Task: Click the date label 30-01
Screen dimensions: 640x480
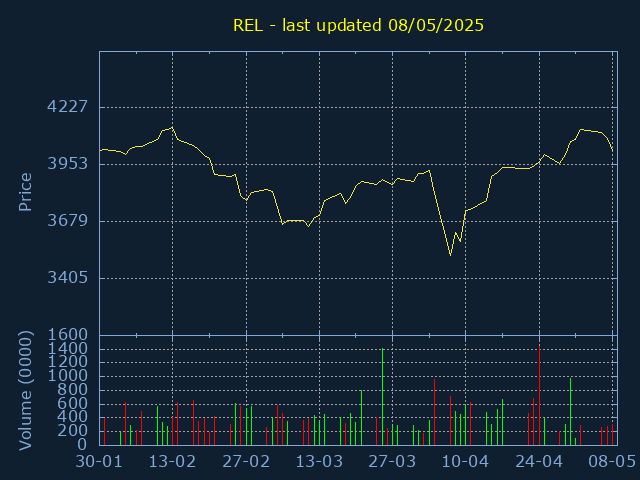Action: point(99,462)
